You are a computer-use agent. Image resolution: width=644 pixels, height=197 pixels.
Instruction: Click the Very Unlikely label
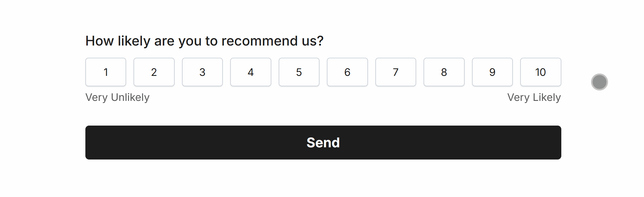pos(117,97)
